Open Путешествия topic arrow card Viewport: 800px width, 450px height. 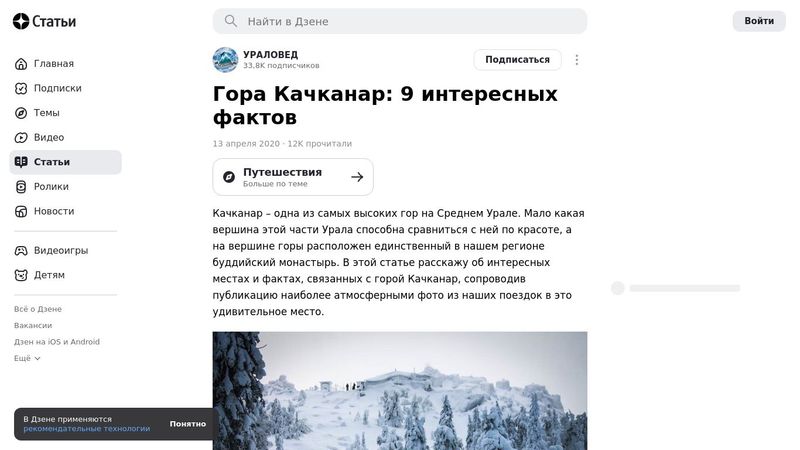click(x=293, y=177)
